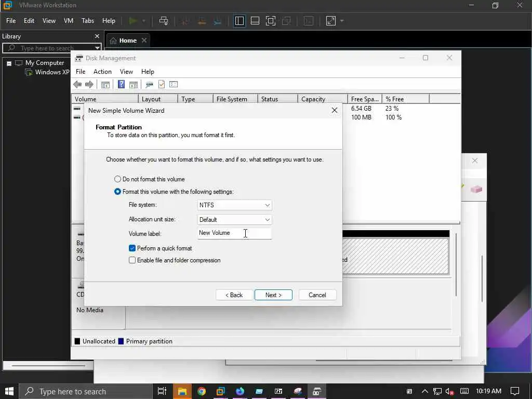Screen dimensions: 532x399
Task: Click show/hide action pane icon
Action: pyautogui.click(x=134, y=85)
